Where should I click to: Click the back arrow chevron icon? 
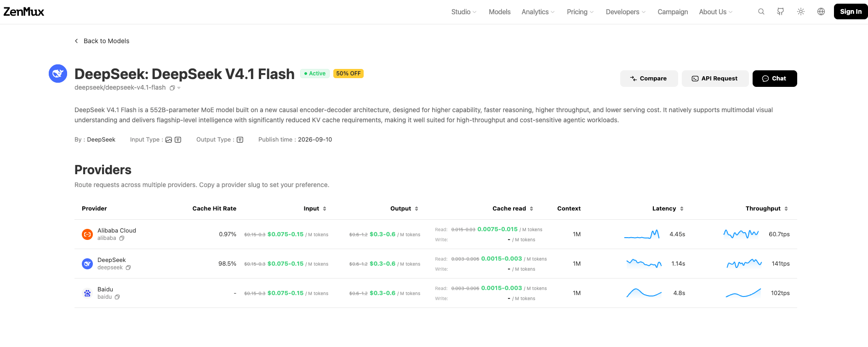76,41
